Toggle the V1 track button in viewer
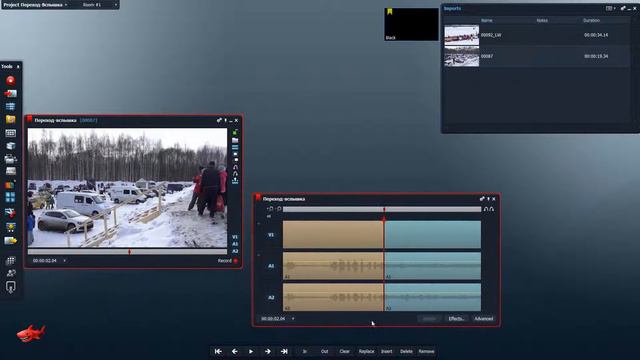Viewport: 640px width, 360px height. (x=235, y=237)
